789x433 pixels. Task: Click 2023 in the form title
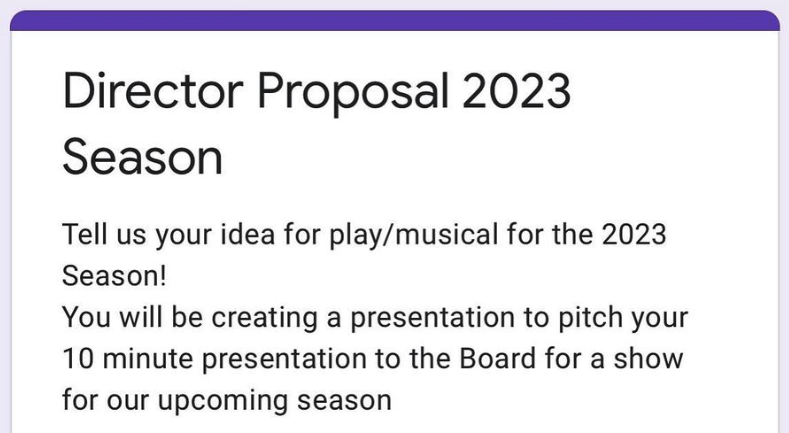tap(516, 91)
